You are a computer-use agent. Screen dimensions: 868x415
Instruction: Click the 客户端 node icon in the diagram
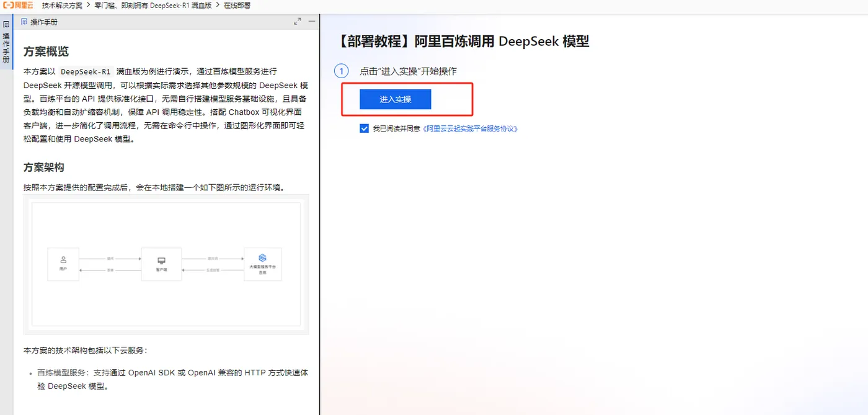[x=161, y=260]
